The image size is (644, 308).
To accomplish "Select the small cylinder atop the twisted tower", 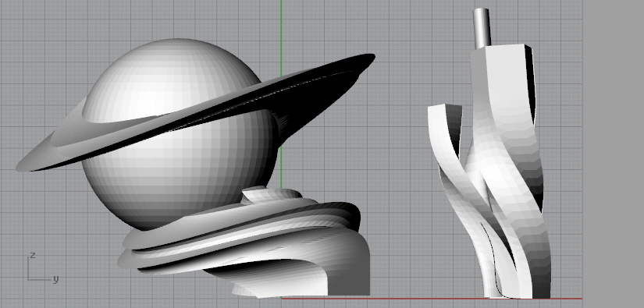I will (x=482, y=28).
